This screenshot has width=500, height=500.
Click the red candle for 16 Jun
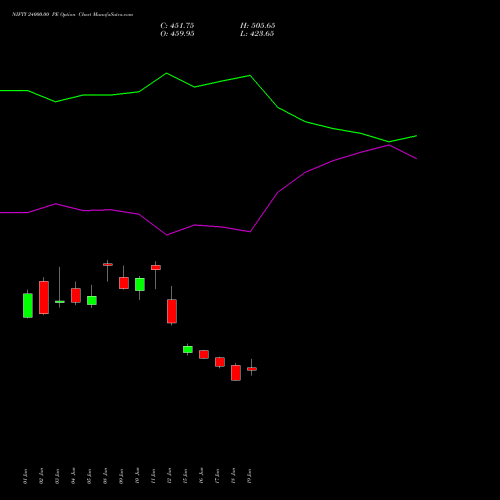pos(204,354)
